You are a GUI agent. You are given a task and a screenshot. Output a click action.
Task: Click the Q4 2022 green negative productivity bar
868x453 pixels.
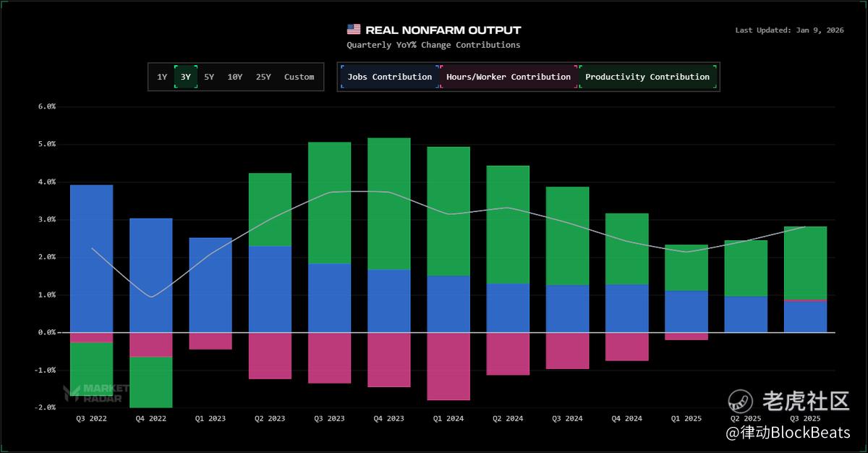tap(150, 382)
